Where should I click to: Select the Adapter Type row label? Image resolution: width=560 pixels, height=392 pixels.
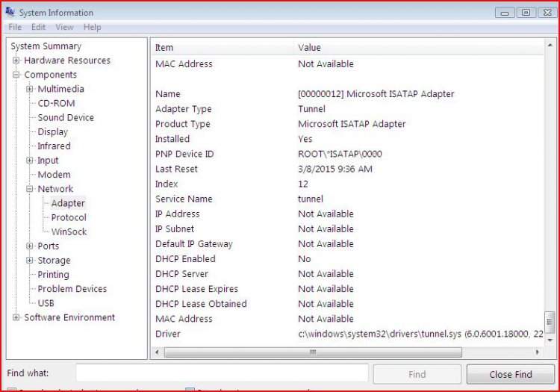click(184, 109)
